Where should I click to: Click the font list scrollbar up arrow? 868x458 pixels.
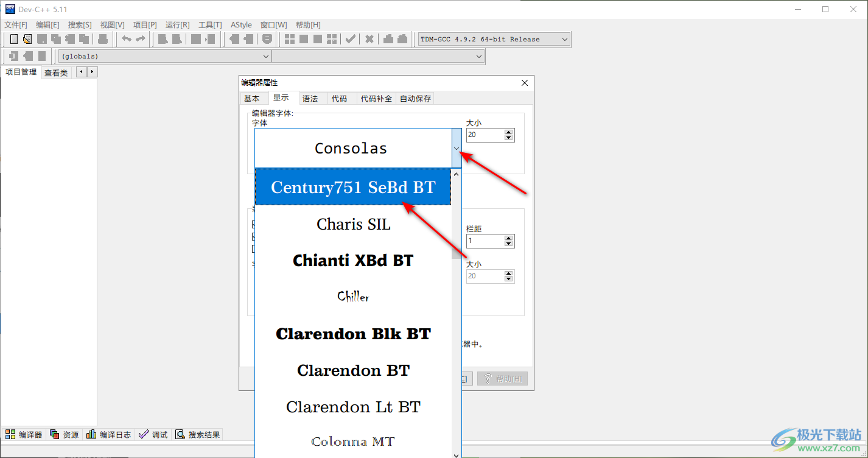click(457, 174)
